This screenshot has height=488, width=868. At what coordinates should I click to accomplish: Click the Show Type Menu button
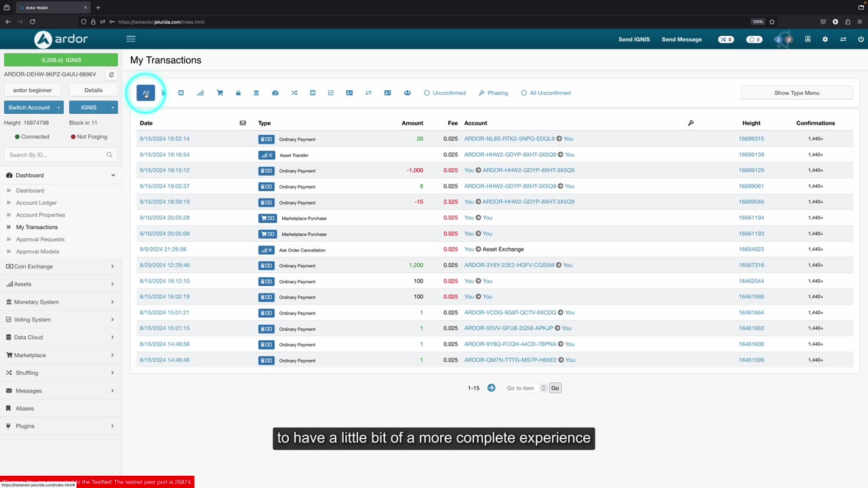(x=797, y=93)
